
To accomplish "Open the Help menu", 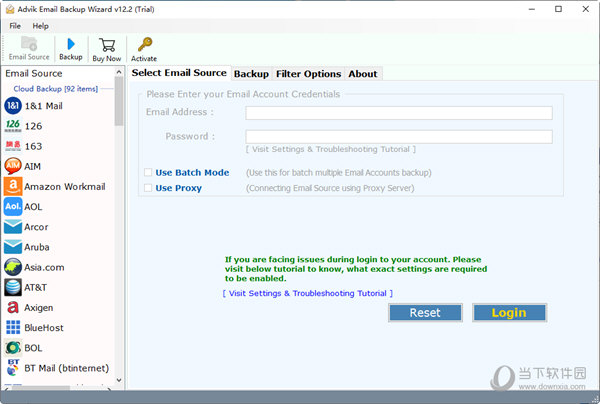I will coord(40,26).
